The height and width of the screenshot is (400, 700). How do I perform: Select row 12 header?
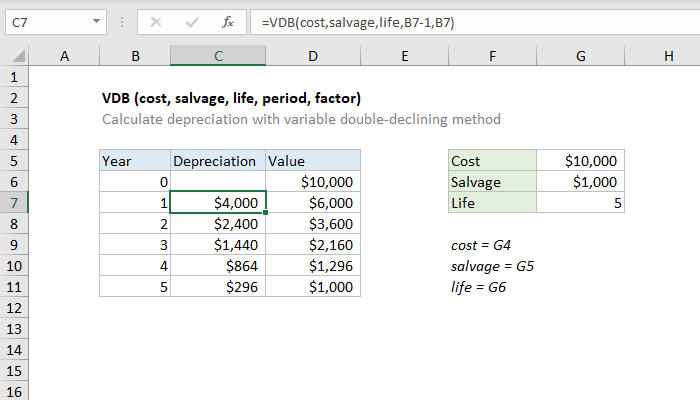click(x=14, y=308)
